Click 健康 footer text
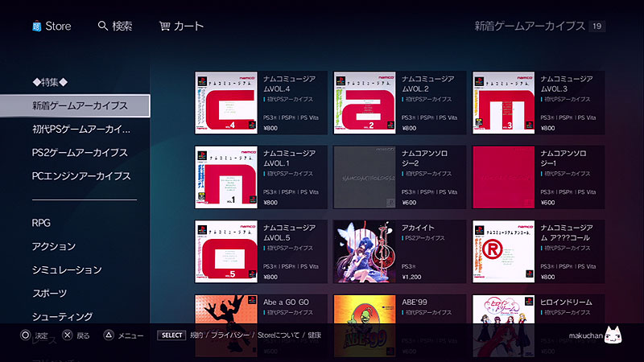 [315, 335]
